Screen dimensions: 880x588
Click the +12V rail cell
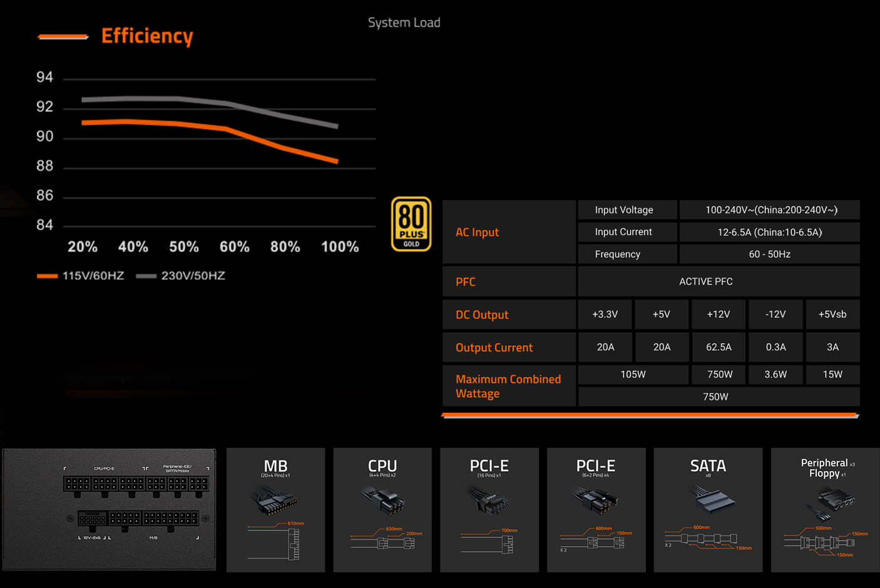719,315
